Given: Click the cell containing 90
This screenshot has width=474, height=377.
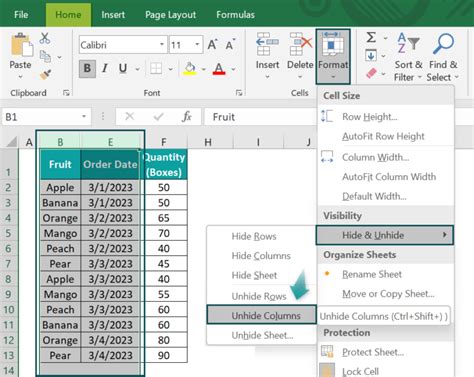Looking at the screenshot, I should point(164,355).
